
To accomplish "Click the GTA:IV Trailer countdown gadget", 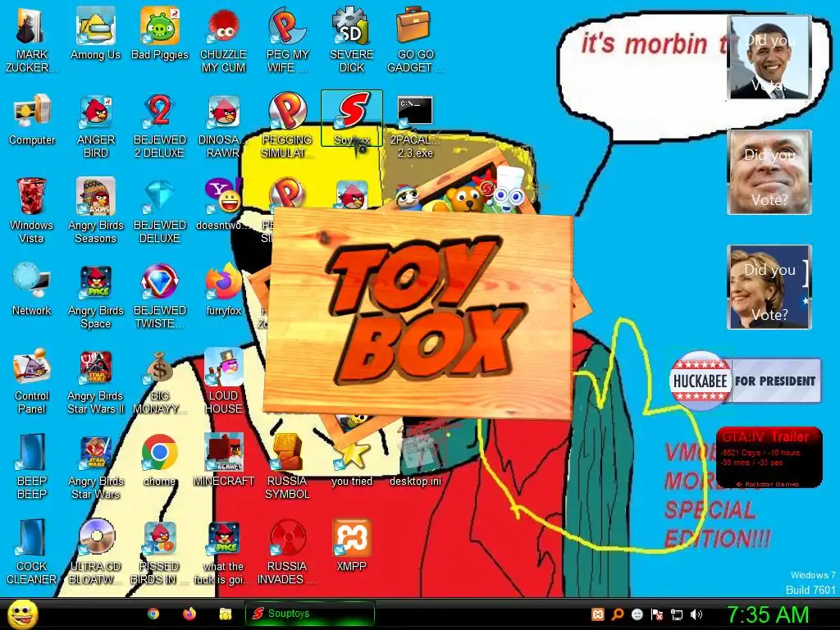I will click(x=769, y=457).
